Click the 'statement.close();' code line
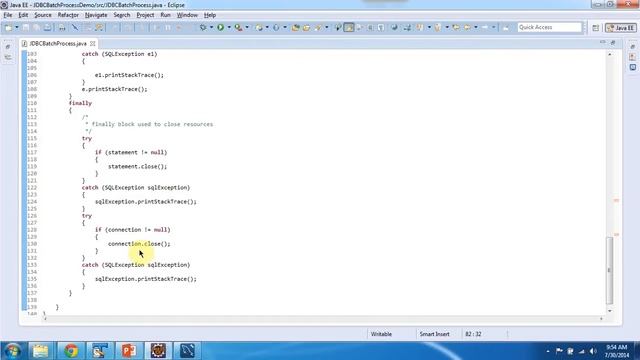Image resolution: width=640 pixels, height=360 pixels. pyautogui.click(x=138, y=167)
